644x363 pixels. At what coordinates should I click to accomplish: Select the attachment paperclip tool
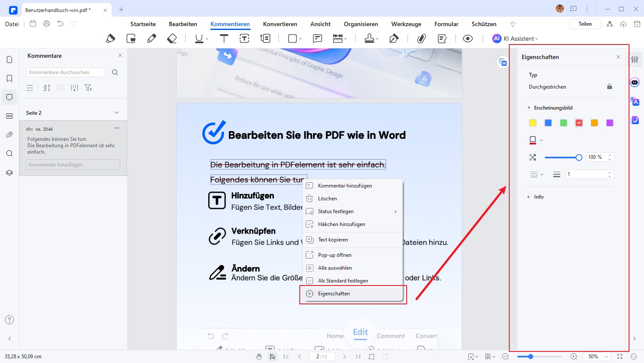[422, 39]
